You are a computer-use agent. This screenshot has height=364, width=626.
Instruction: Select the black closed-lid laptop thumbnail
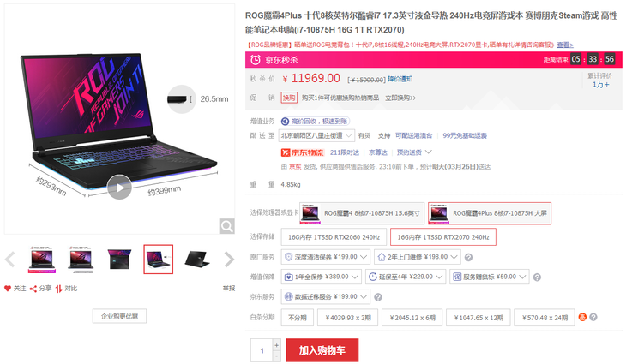pyautogui.click(x=197, y=260)
